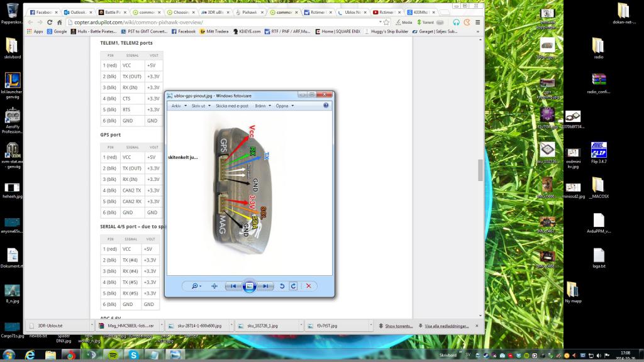Click Chrome back arrow
The width and height of the screenshot is (644, 362).
pos(30,22)
